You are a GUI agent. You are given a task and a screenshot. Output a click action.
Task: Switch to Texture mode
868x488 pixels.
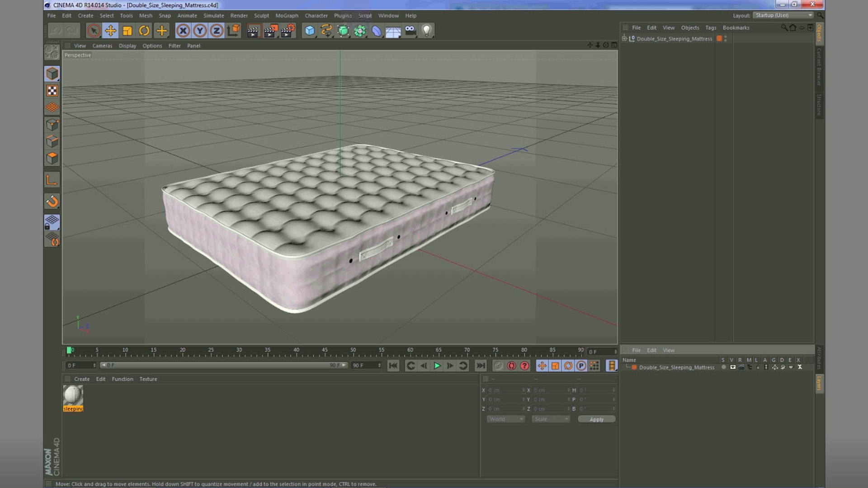point(52,91)
